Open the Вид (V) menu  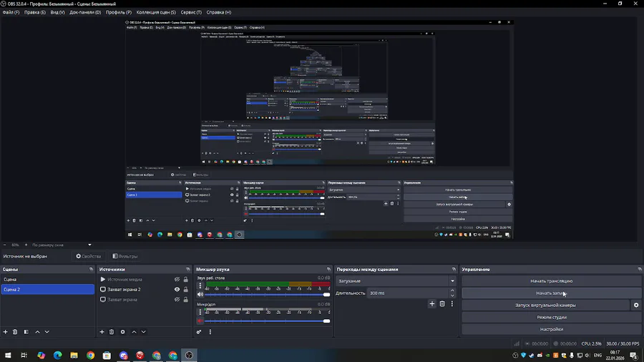pos(57,12)
